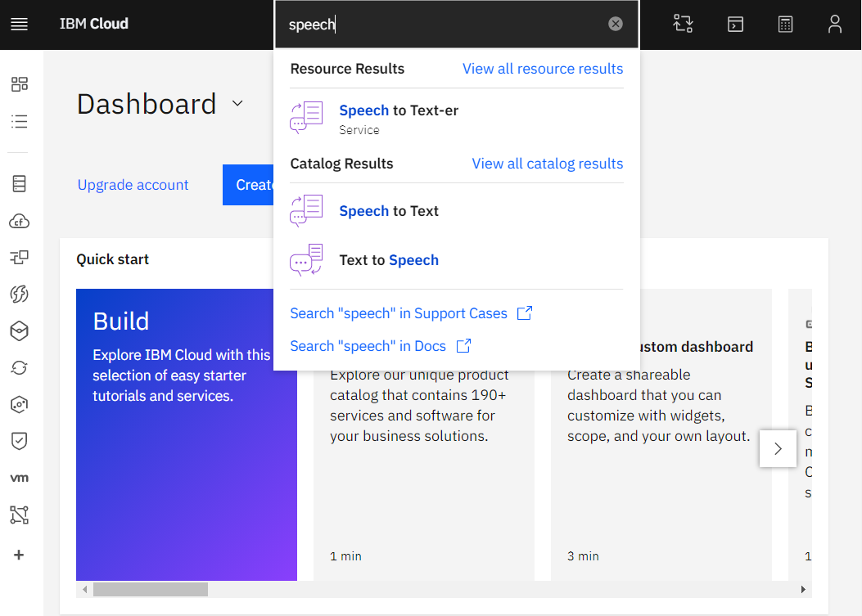Clear the search field text
The height and width of the screenshot is (616, 862).
point(616,25)
